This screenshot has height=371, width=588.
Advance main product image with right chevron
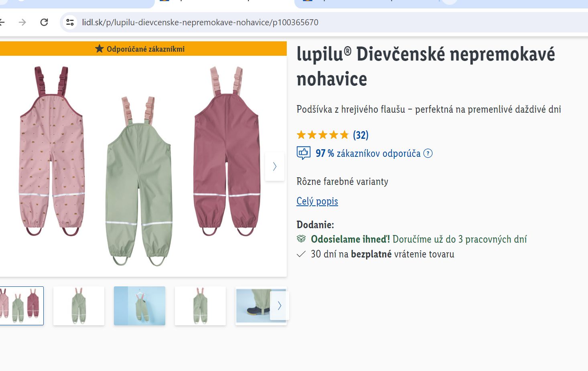pyautogui.click(x=275, y=166)
